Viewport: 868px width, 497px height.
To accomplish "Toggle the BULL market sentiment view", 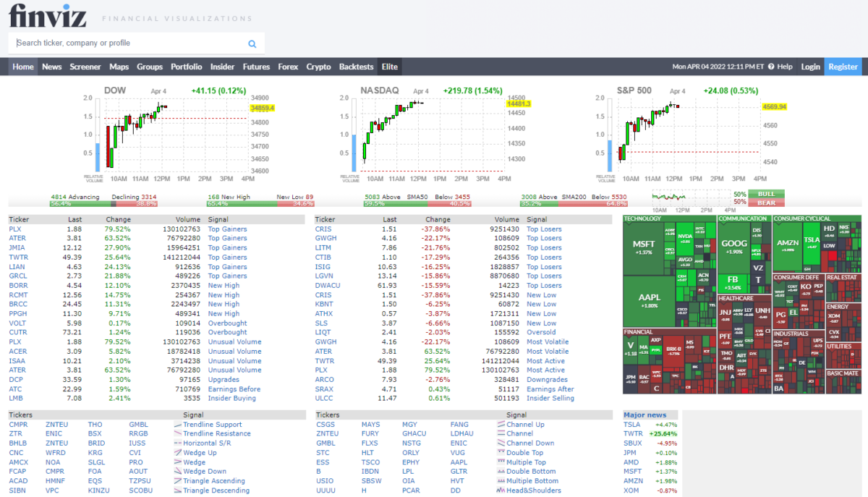I will [x=767, y=195].
